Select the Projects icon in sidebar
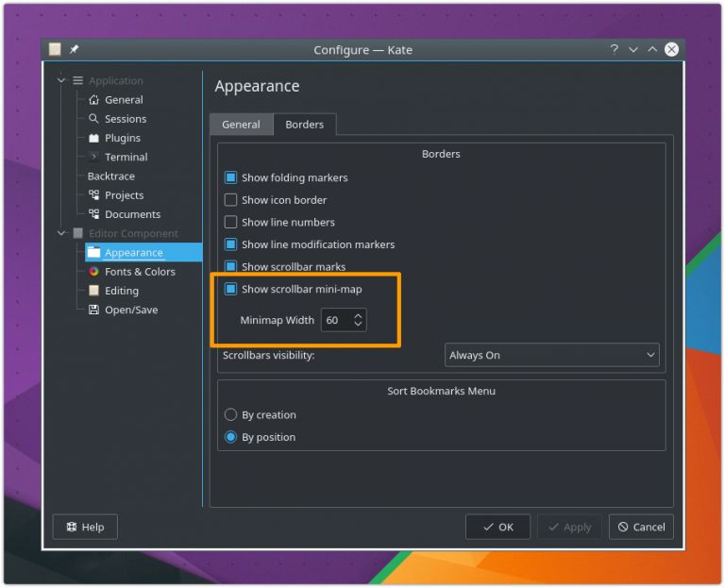This screenshot has height=588, width=725. click(93, 195)
